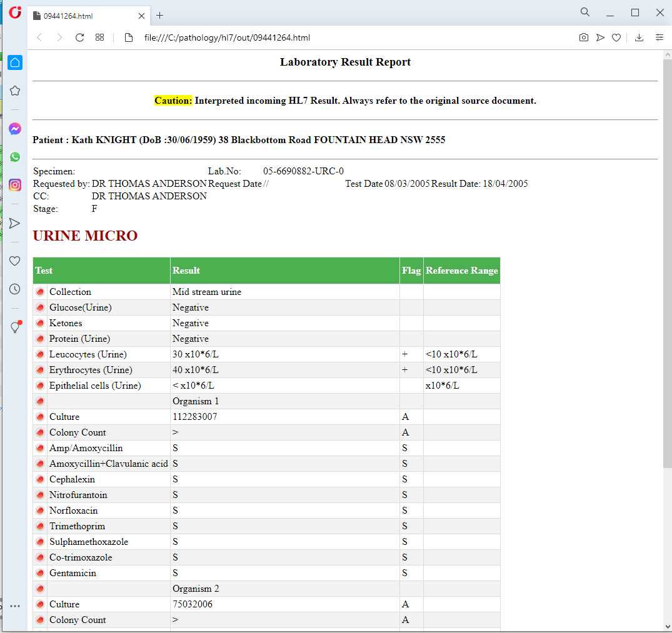672x633 pixels.
Task: Click the Sulphamethoxazole test name
Action: point(89,542)
